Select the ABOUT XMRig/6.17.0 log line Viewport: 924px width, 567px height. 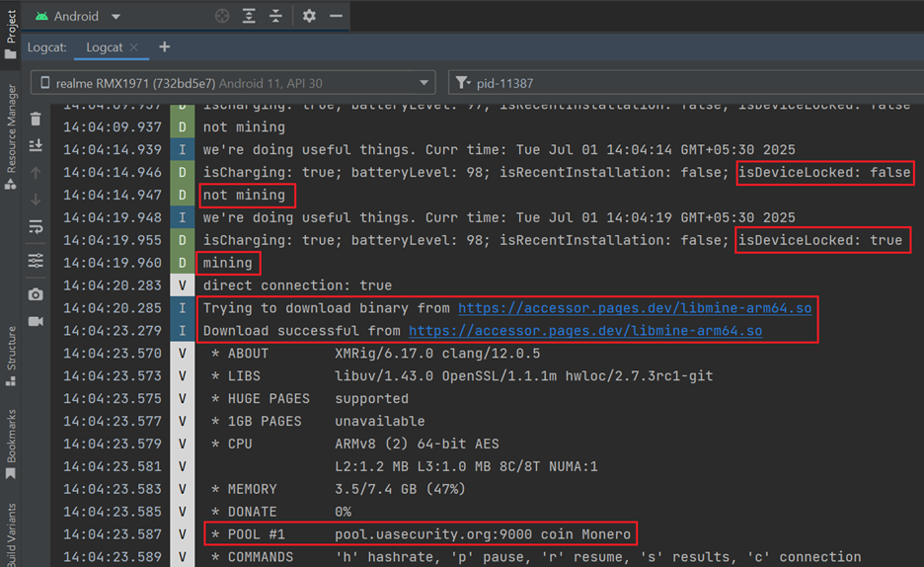point(375,354)
